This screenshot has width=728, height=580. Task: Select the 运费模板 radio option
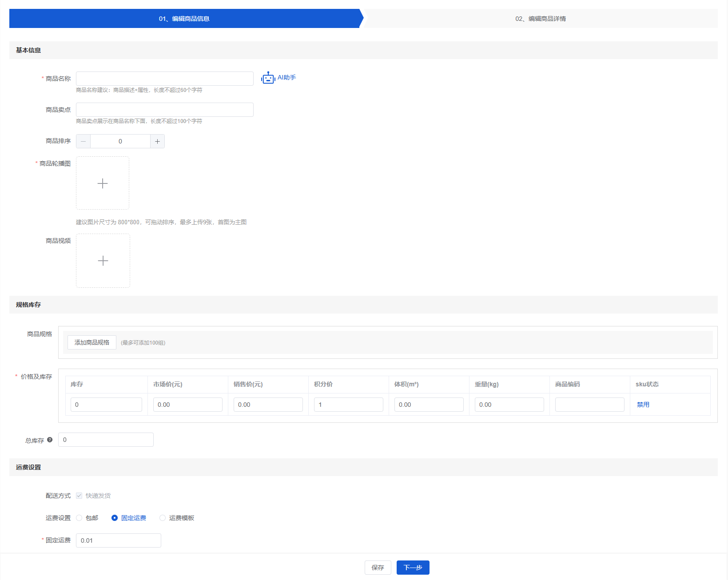(163, 518)
